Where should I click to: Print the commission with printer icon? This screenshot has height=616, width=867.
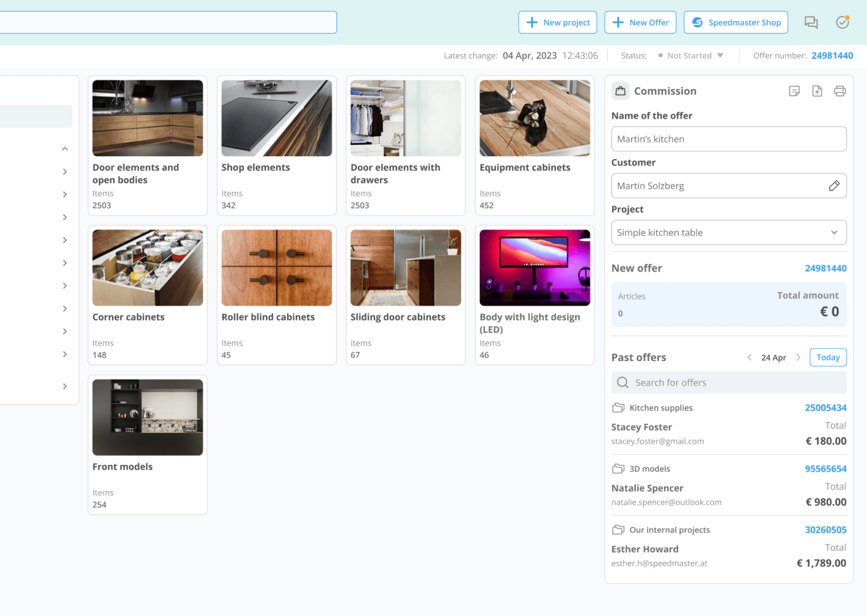(840, 91)
